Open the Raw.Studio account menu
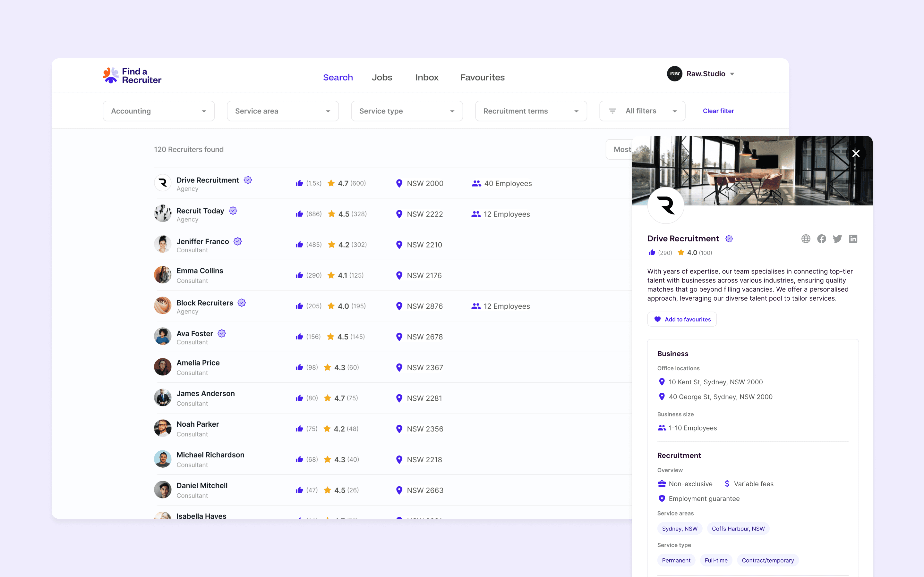The height and width of the screenshot is (577, 924). pyautogui.click(x=701, y=74)
